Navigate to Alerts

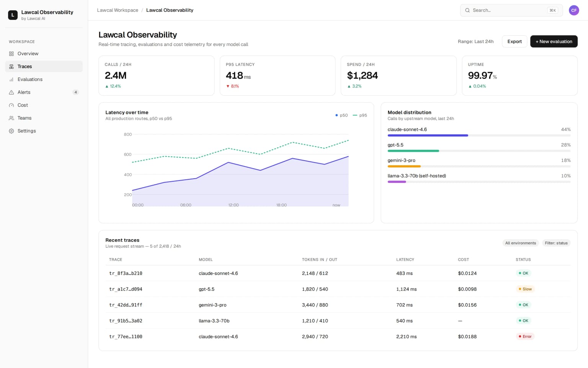pyautogui.click(x=44, y=92)
